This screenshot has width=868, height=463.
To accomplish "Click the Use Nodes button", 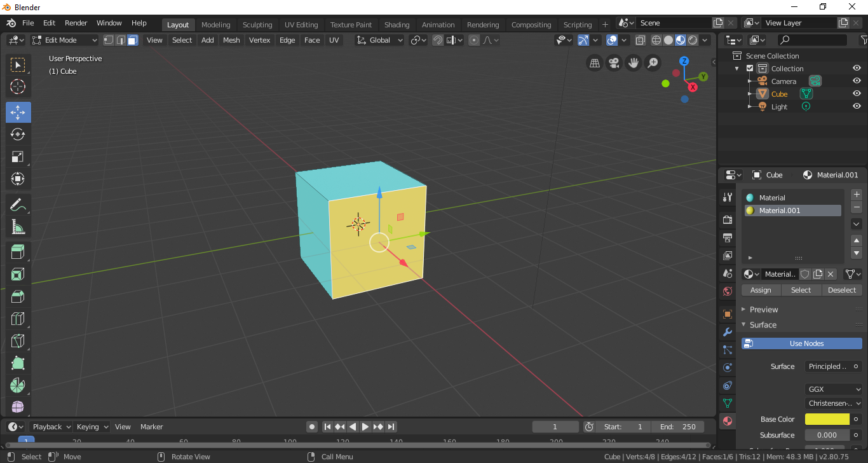I will [801, 343].
